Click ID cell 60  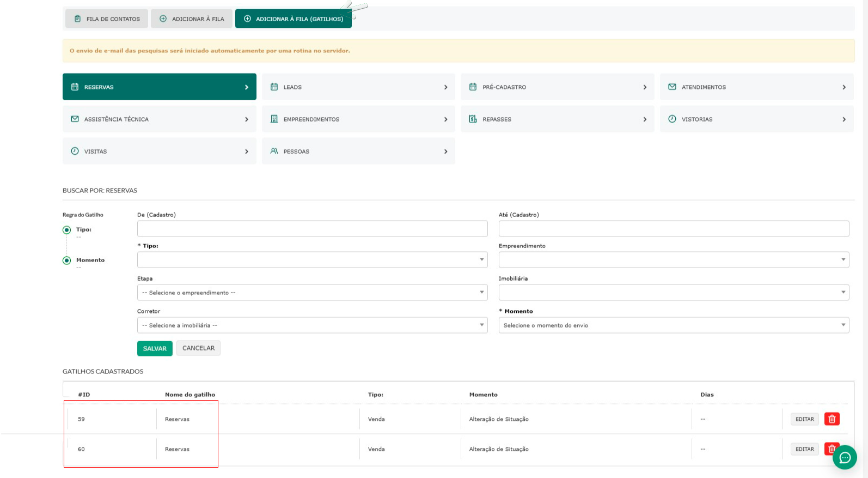[81, 449]
